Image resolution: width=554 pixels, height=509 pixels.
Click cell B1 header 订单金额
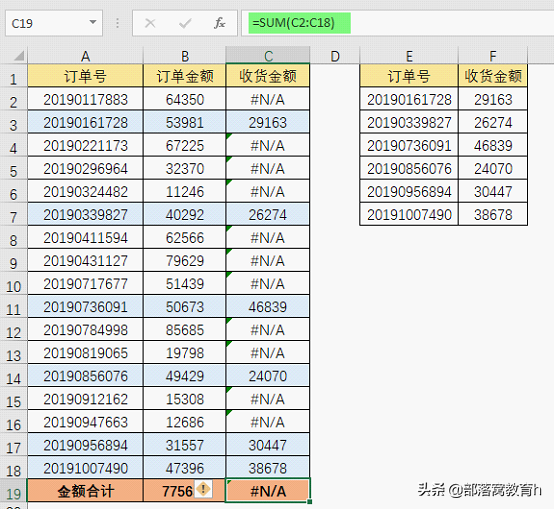[x=185, y=76]
